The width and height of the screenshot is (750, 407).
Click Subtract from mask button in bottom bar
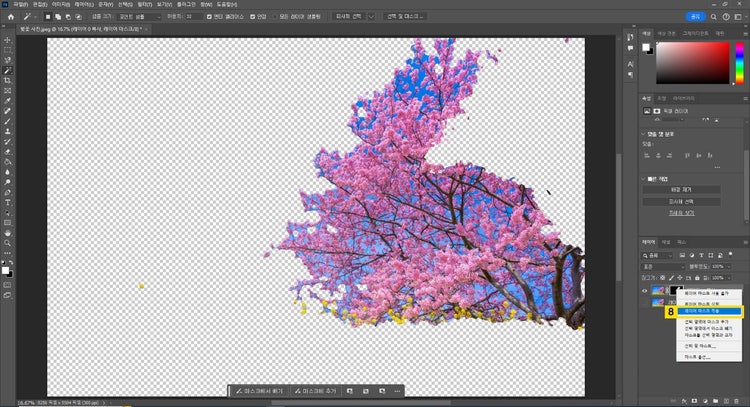click(x=260, y=391)
